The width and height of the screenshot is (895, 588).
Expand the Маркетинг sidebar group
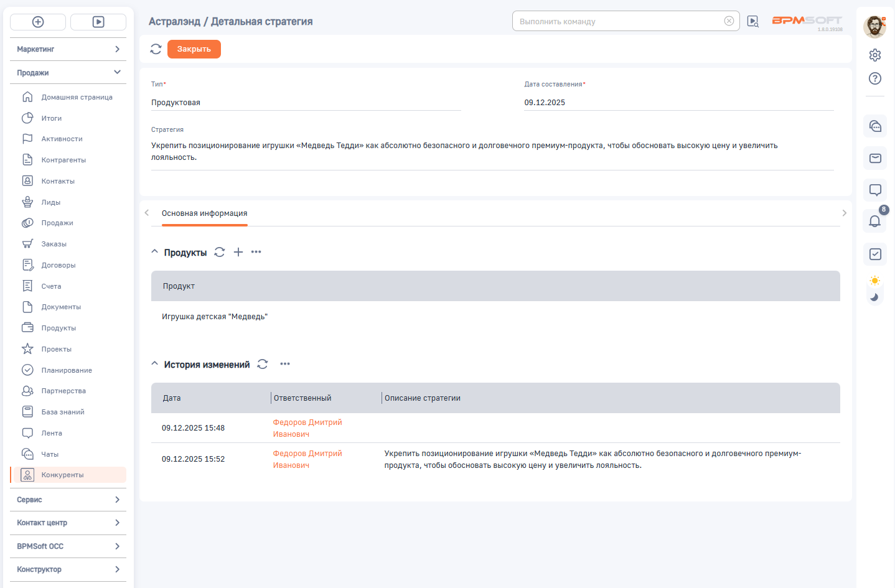pyautogui.click(x=68, y=49)
